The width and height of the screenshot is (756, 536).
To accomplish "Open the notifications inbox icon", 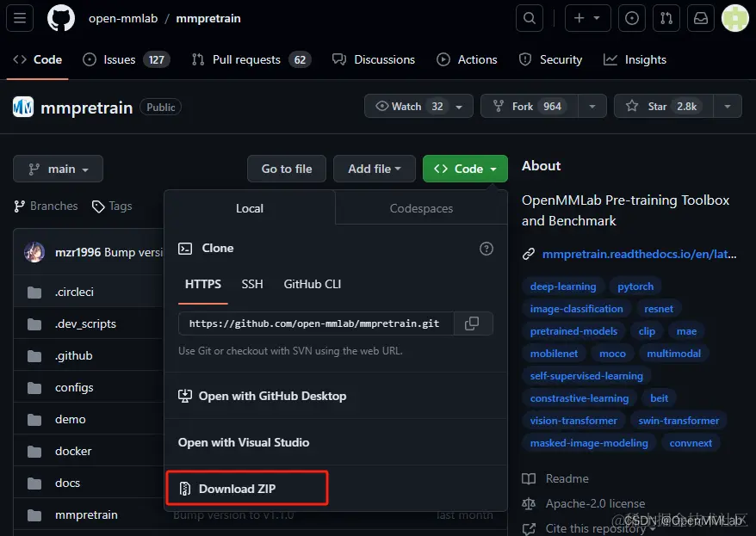I will coord(701,18).
